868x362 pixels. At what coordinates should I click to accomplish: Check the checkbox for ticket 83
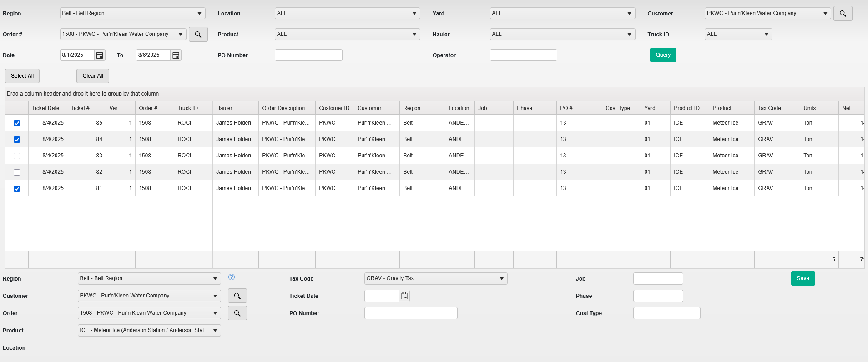[x=17, y=156]
